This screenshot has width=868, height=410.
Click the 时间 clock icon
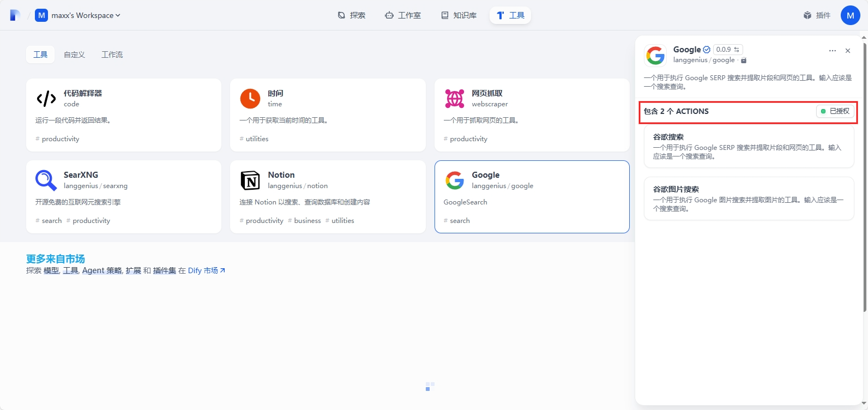tap(250, 99)
